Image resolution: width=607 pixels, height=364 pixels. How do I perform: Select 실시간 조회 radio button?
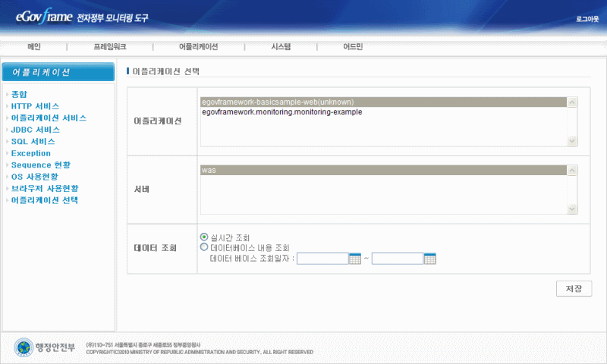(204, 237)
